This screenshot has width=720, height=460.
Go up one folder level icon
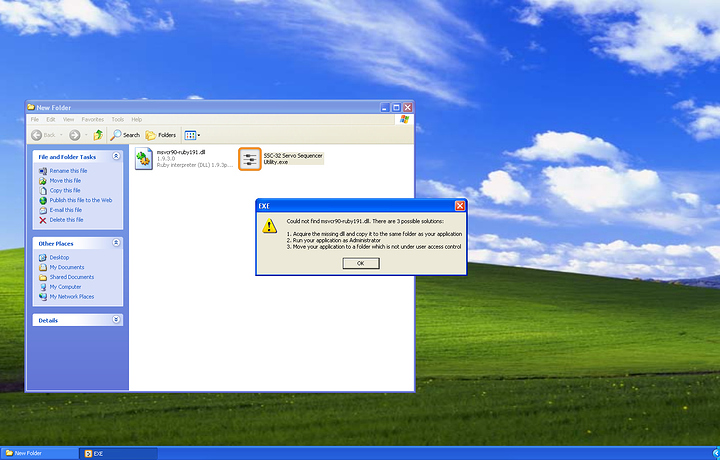point(98,135)
